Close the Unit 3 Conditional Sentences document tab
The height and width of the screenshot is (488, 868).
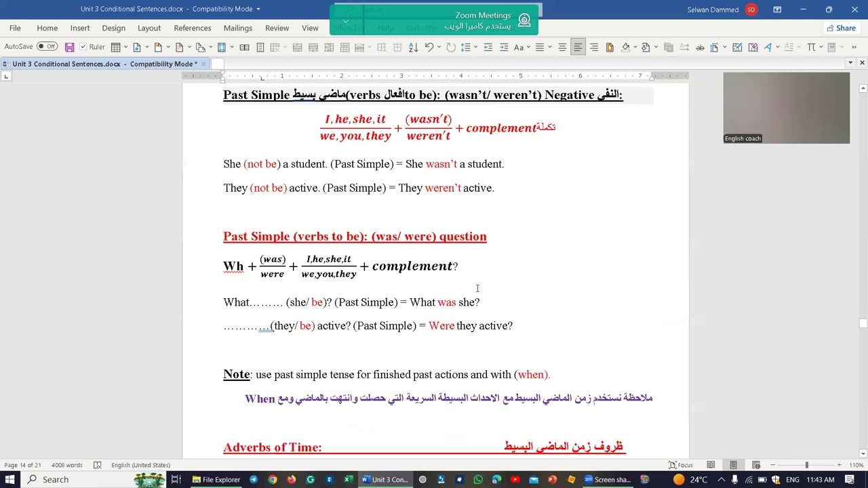point(204,64)
